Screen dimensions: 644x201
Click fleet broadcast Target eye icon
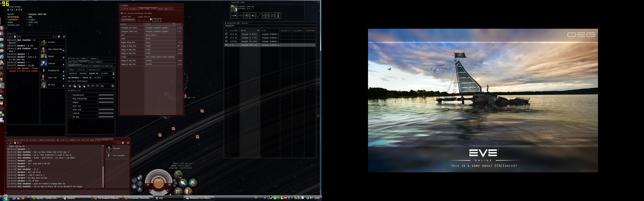tap(70, 86)
